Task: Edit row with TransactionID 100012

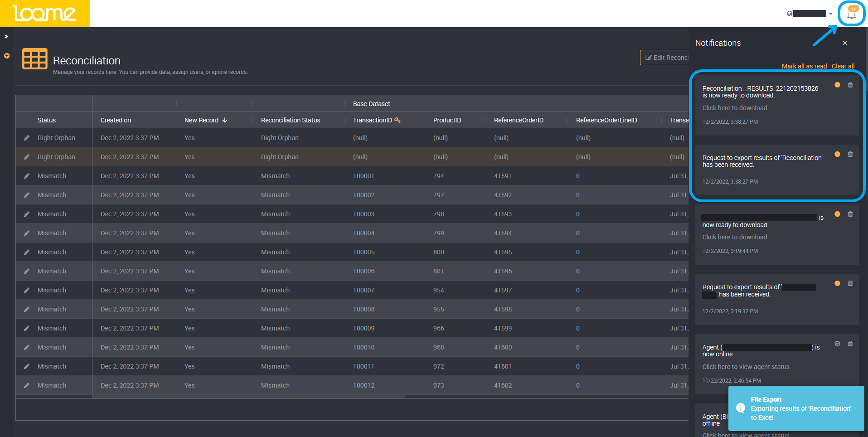Action: [x=27, y=385]
